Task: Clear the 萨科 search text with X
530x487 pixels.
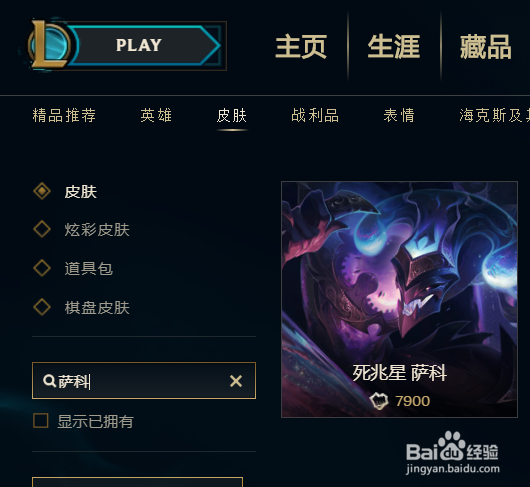Action: (x=236, y=381)
